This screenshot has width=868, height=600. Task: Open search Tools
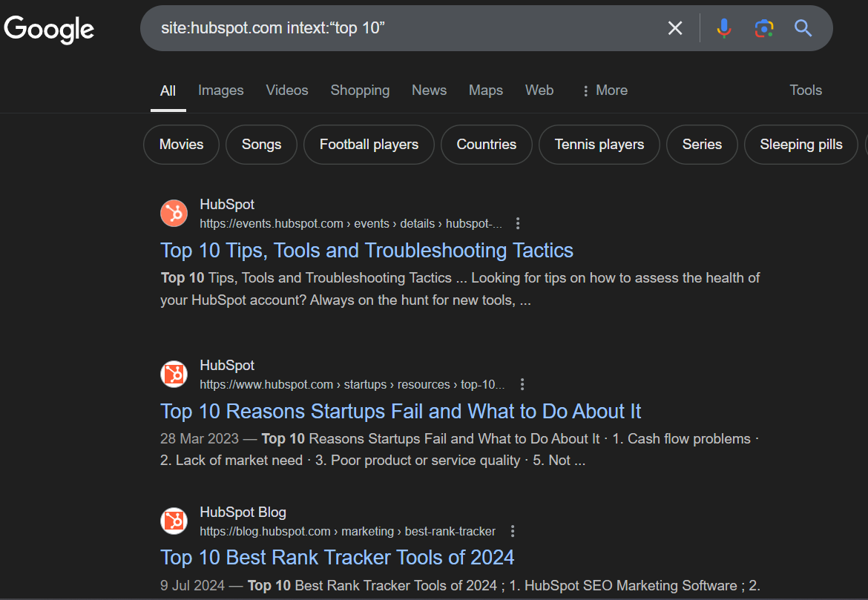point(806,90)
